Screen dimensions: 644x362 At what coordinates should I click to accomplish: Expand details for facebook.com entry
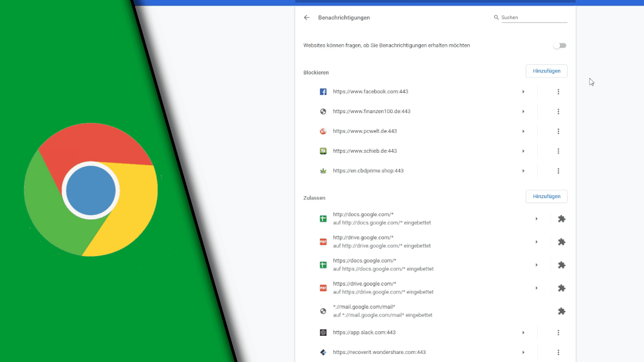(523, 92)
